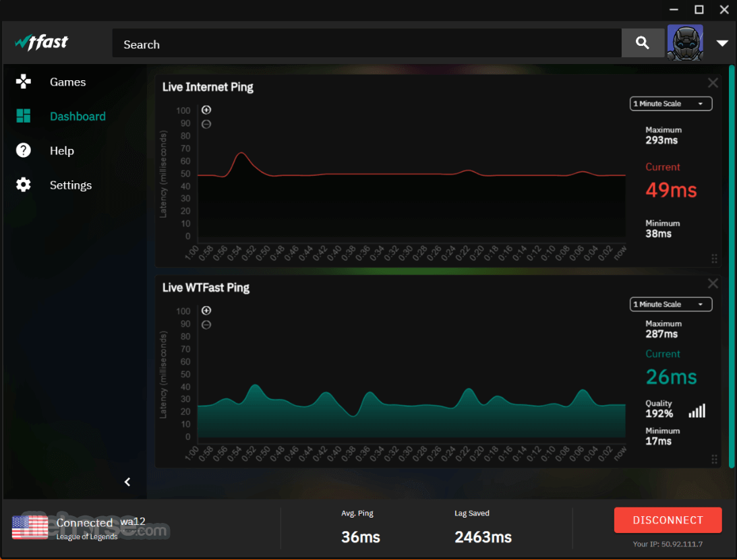Viewport: 737px width, 560px height.
Task: Click the Settings gear icon
Action: point(23,185)
